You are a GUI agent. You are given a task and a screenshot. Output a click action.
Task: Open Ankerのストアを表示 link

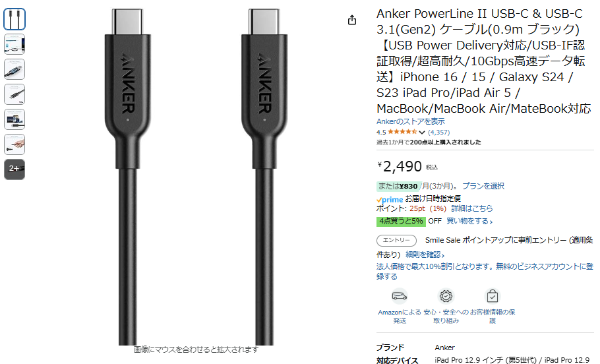411,121
